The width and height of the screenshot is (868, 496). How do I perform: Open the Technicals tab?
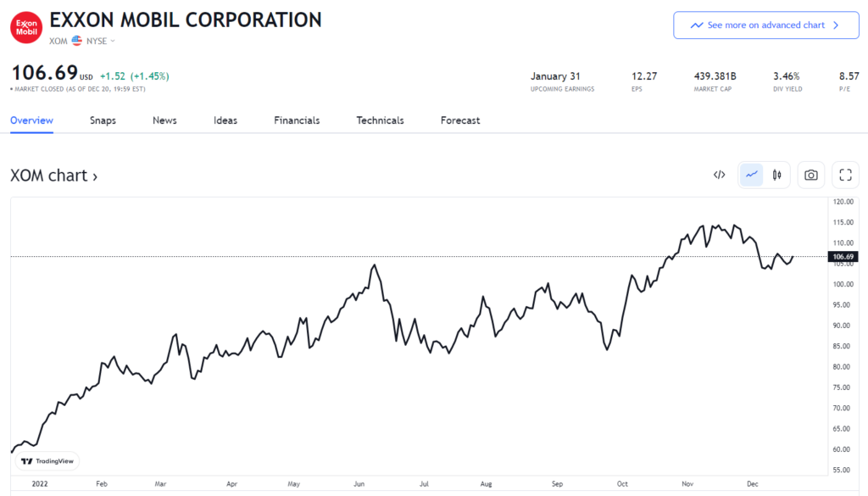(x=380, y=120)
